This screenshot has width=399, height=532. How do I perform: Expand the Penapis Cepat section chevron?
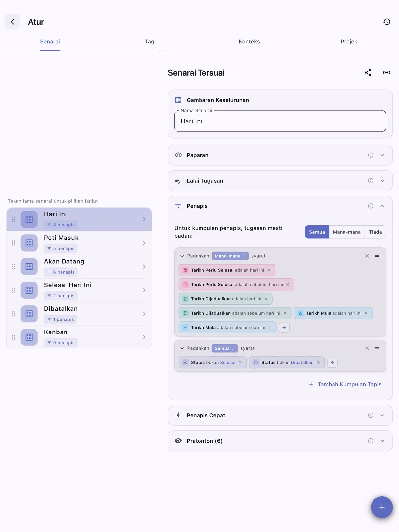[382, 415]
